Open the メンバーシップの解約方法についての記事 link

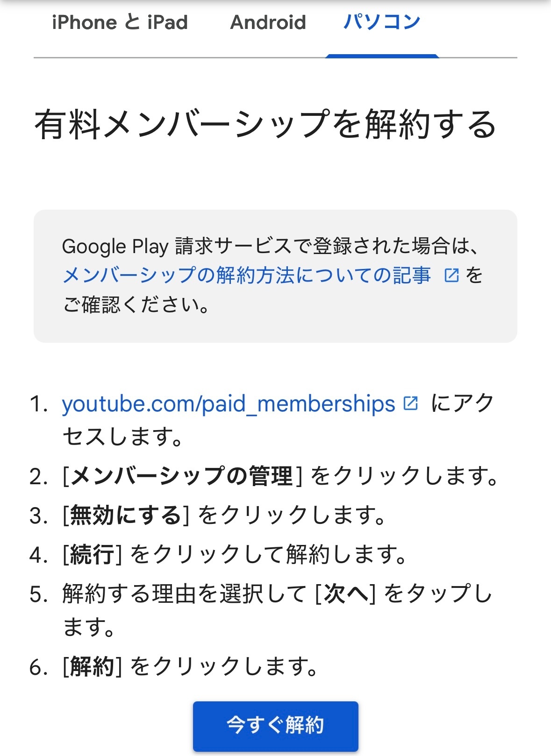tap(247, 276)
